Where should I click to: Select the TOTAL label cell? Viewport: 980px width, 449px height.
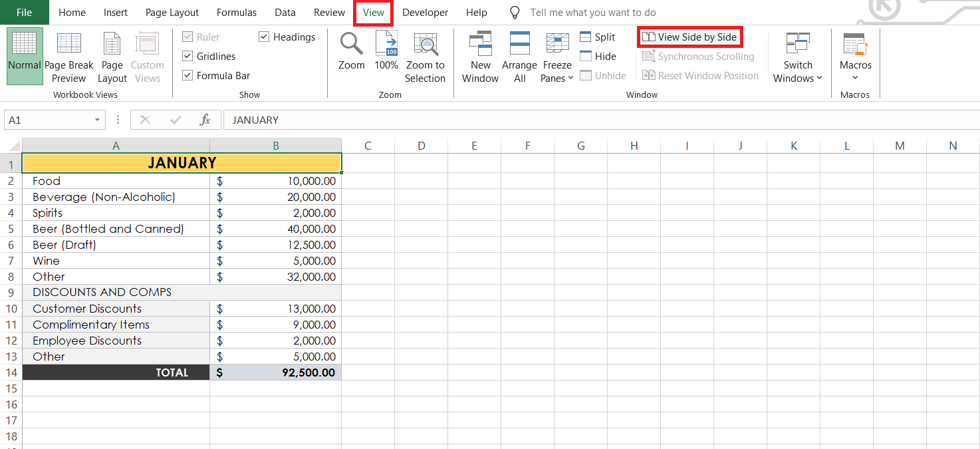[x=116, y=373]
